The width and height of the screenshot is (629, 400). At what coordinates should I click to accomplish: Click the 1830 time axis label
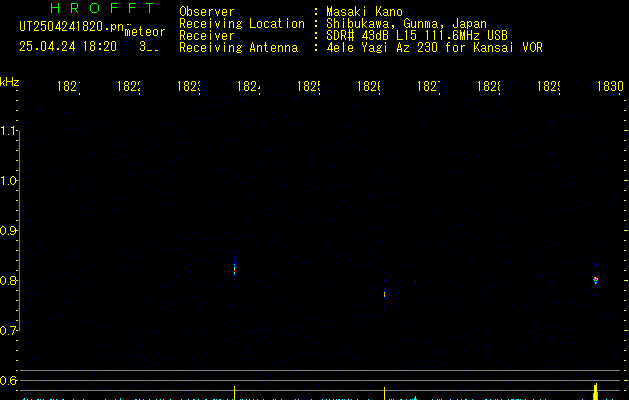coord(610,86)
